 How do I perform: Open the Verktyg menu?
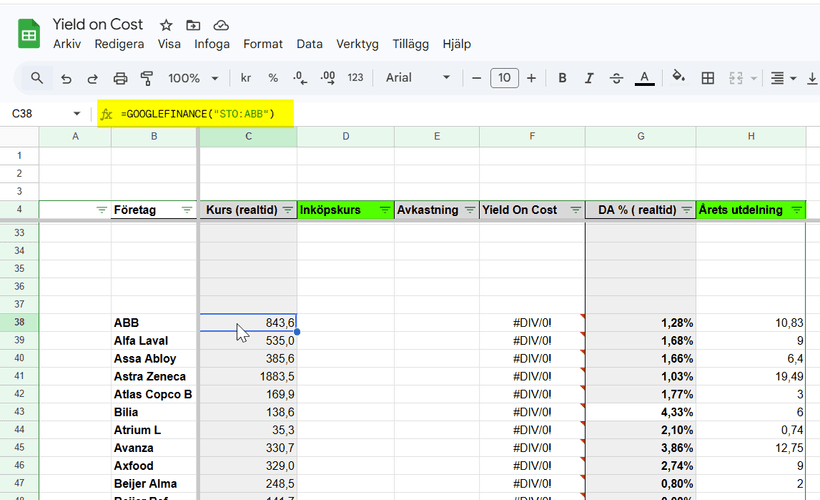(357, 44)
